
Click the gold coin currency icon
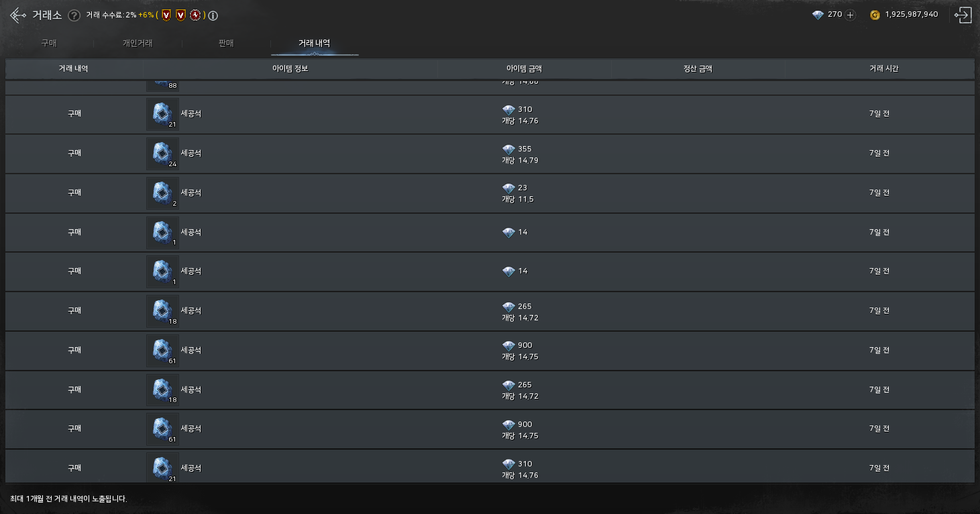[x=875, y=15]
